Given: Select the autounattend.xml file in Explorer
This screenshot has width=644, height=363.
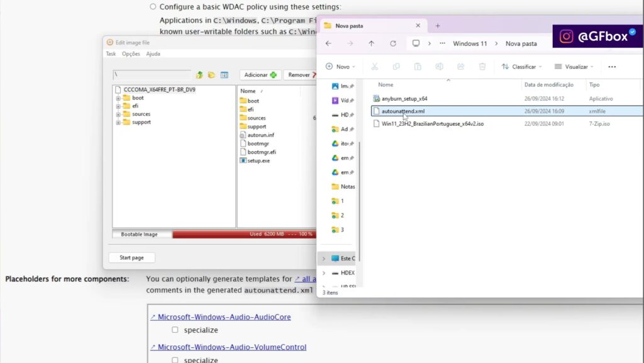Looking at the screenshot, I should (506, 111).
